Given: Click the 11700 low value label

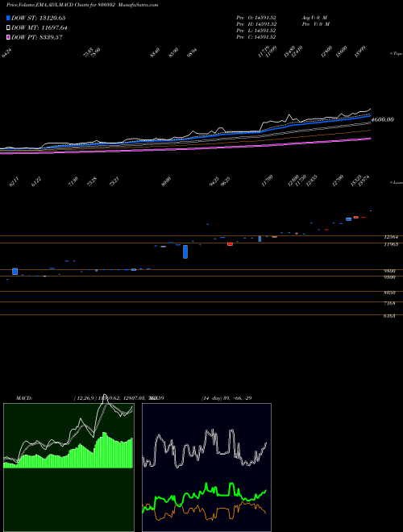Looking at the screenshot, I should 268,181.
